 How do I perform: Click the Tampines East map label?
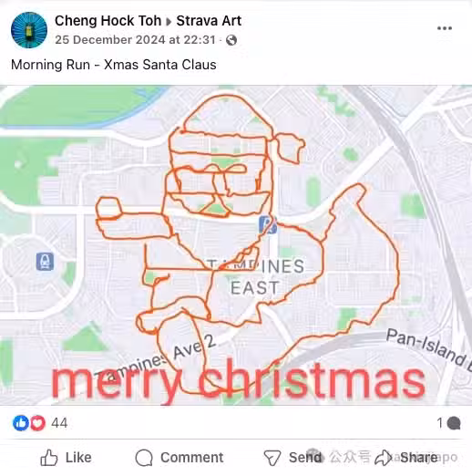255,277
